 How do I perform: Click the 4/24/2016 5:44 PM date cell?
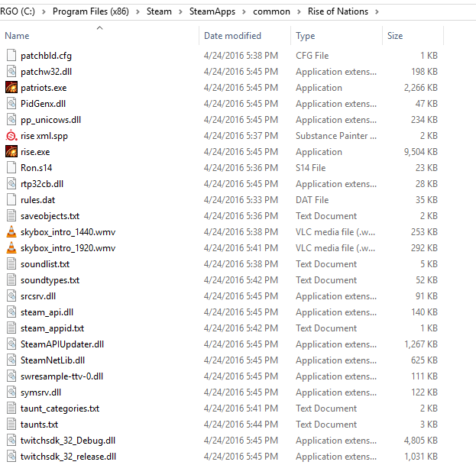pos(241,425)
